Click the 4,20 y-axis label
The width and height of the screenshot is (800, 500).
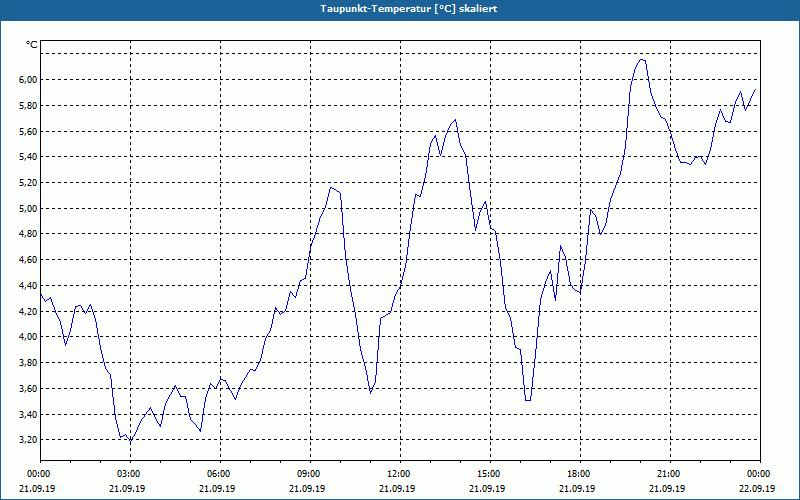point(29,311)
